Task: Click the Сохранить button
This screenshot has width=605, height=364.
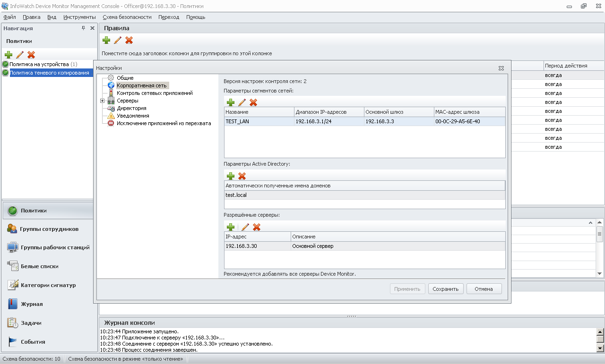Action: (445, 289)
